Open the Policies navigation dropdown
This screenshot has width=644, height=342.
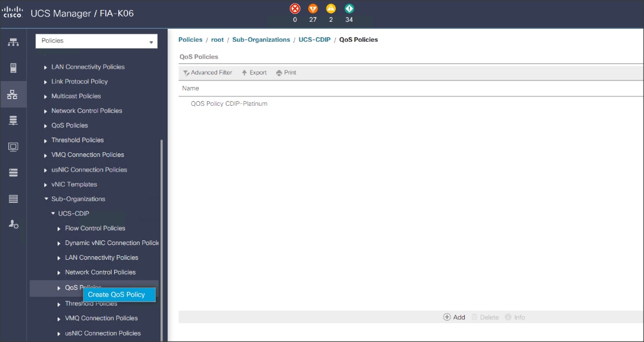coord(96,41)
